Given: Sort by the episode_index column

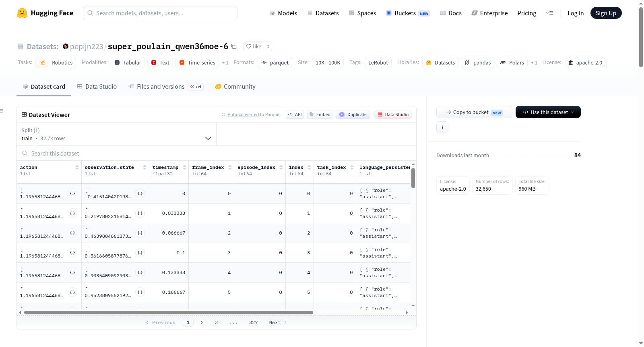Looking at the screenshot, I should click(281, 167).
